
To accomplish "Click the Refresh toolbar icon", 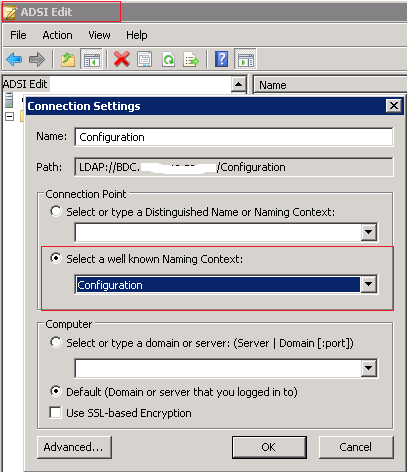I will [x=168, y=60].
